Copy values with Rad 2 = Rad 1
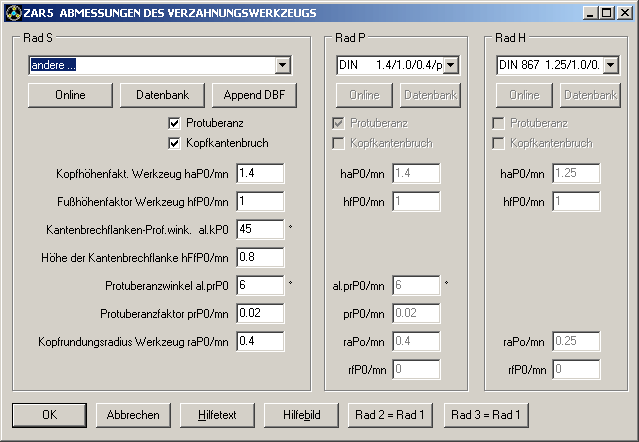This screenshot has width=639, height=442. (389, 414)
